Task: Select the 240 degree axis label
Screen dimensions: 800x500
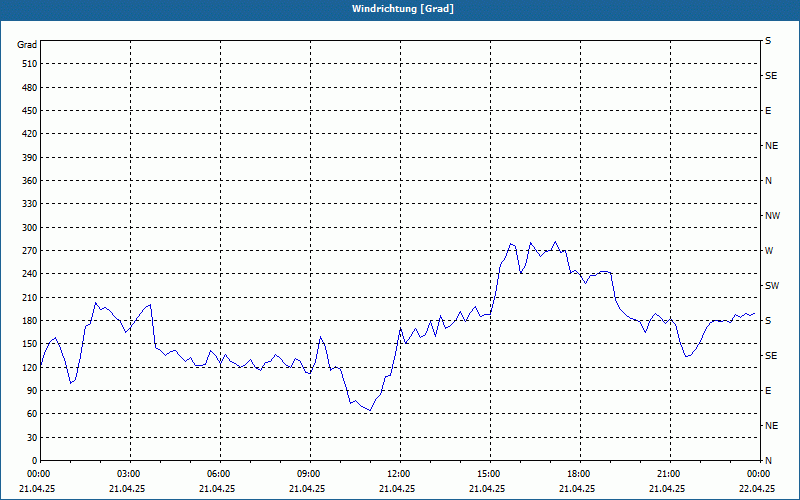Action: click(x=30, y=274)
